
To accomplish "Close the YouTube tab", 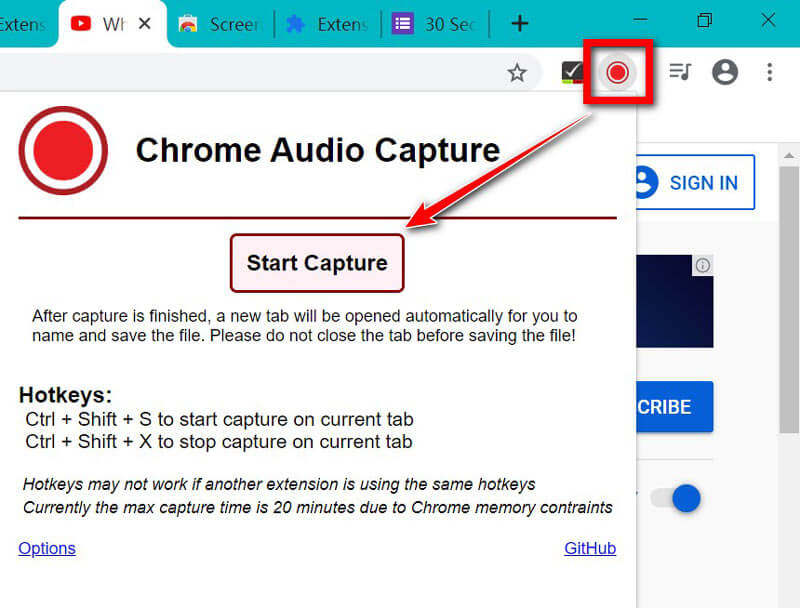I will pos(145,23).
